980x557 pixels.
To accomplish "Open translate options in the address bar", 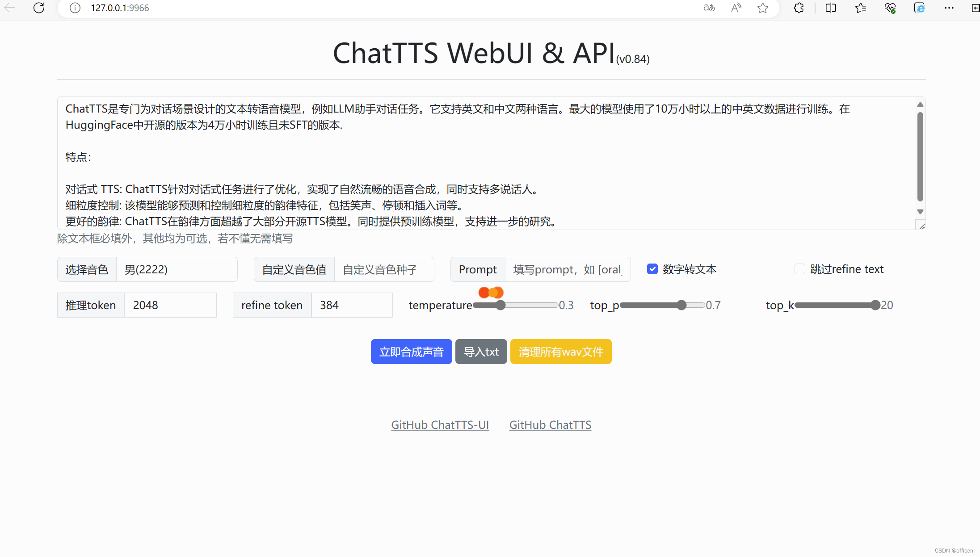I will 709,8.
